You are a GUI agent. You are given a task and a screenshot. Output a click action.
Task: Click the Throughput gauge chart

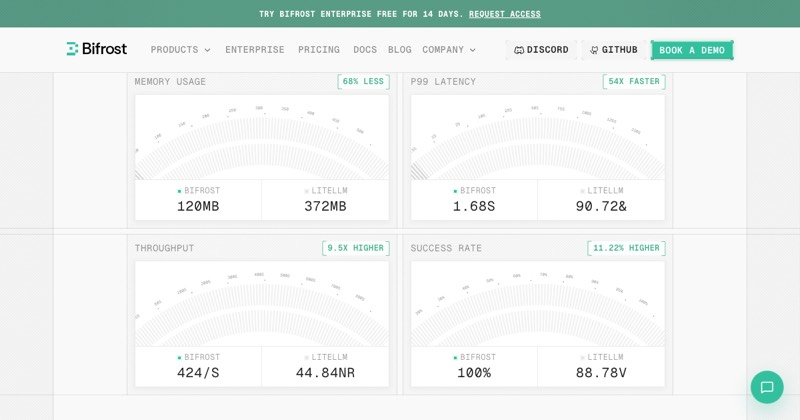click(262, 304)
